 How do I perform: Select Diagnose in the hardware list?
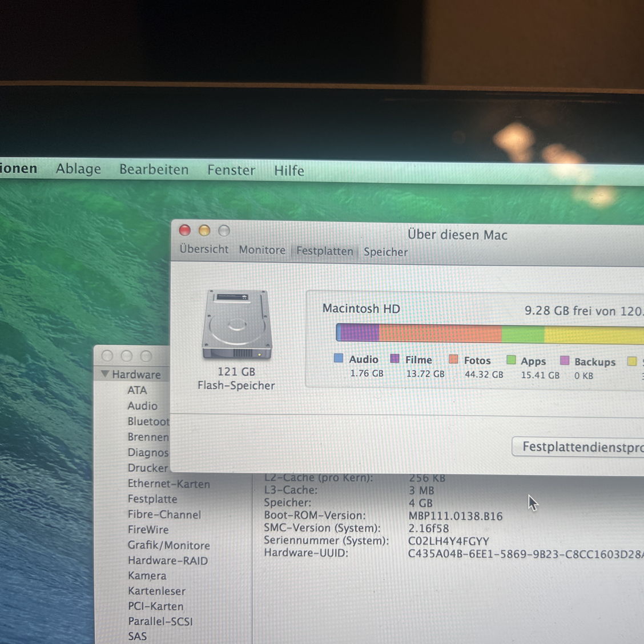tap(148, 452)
